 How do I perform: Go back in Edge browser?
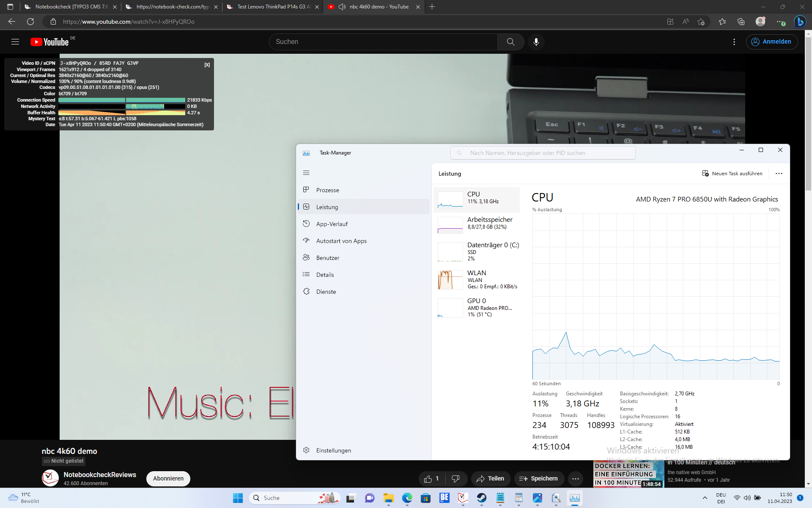12,22
